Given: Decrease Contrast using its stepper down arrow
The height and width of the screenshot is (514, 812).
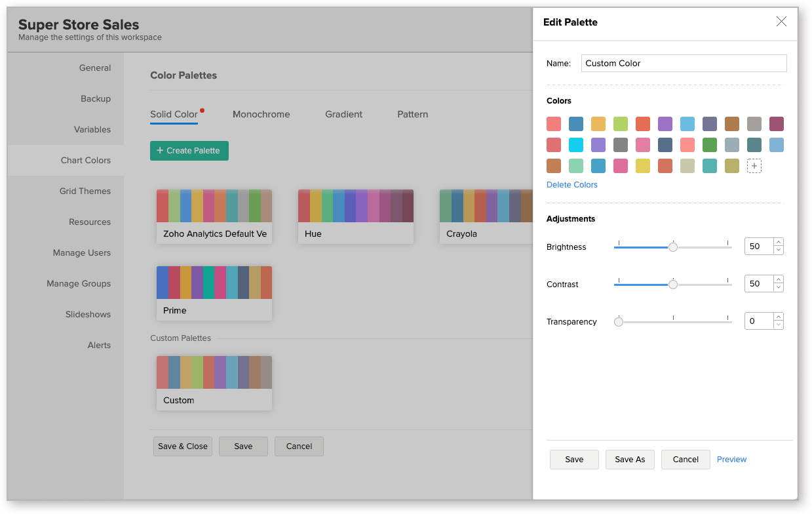Looking at the screenshot, I should [778, 288].
